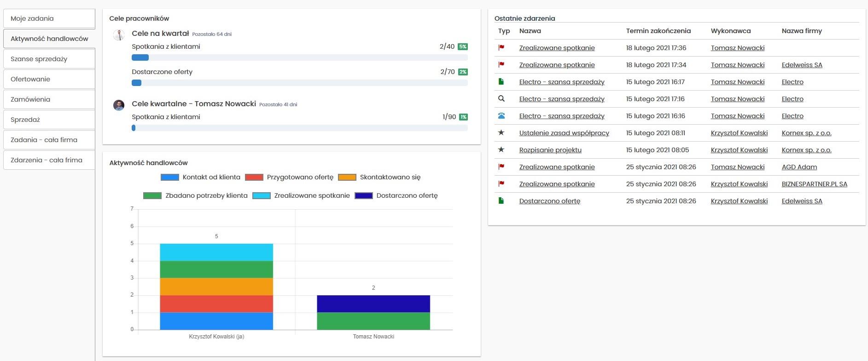
Task: Open Ustalenie zasad współpracy link
Action: 564,133
